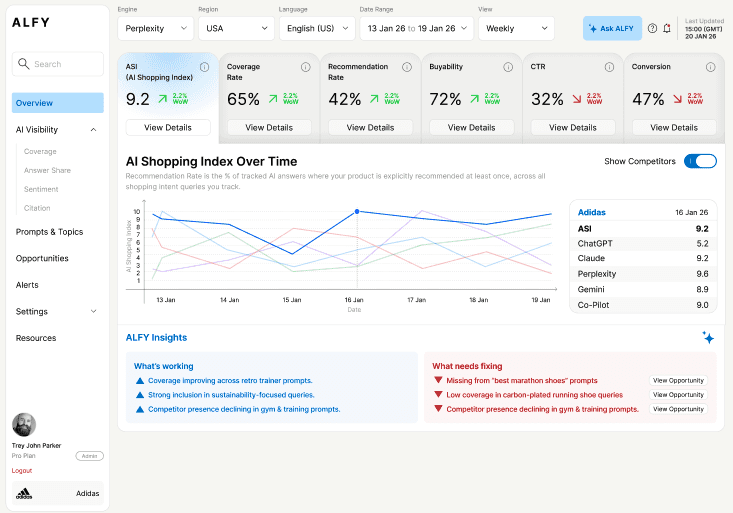Image resolution: width=733 pixels, height=513 pixels.
Task: Open Coverage under AI Visibility
Action: 40,152
